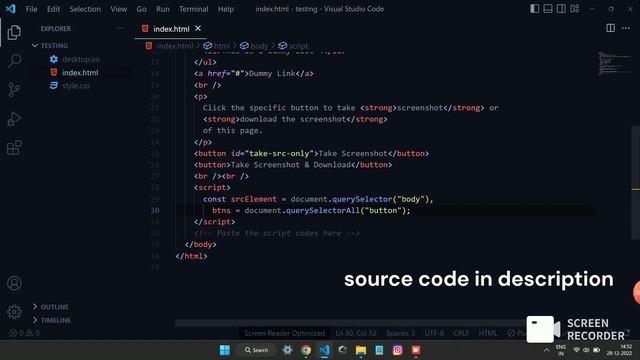Click line number 30 in gutter
The height and width of the screenshot is (360, 640).
pyautogui.click(x=155, y=210)
